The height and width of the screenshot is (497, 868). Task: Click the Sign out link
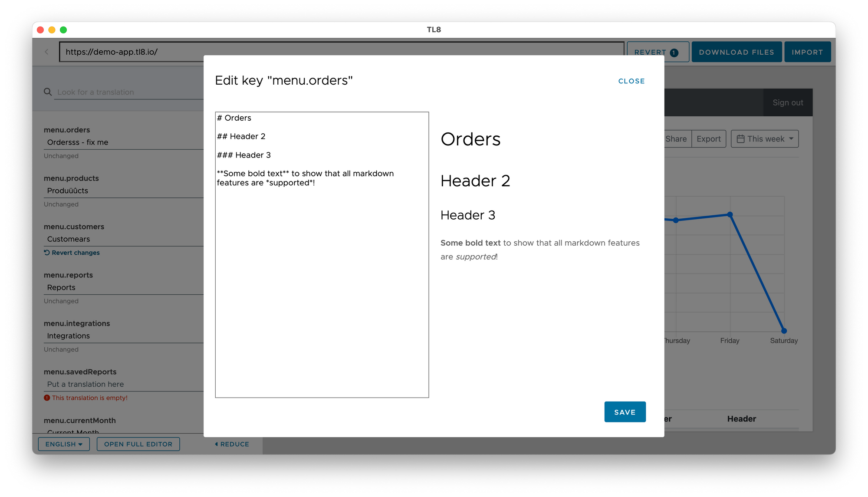(x=788, y=102)
